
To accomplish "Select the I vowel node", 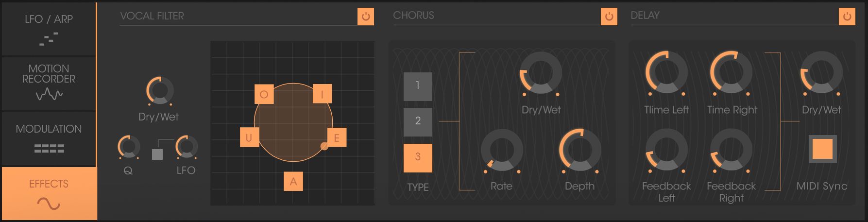I will click(322, 94).
